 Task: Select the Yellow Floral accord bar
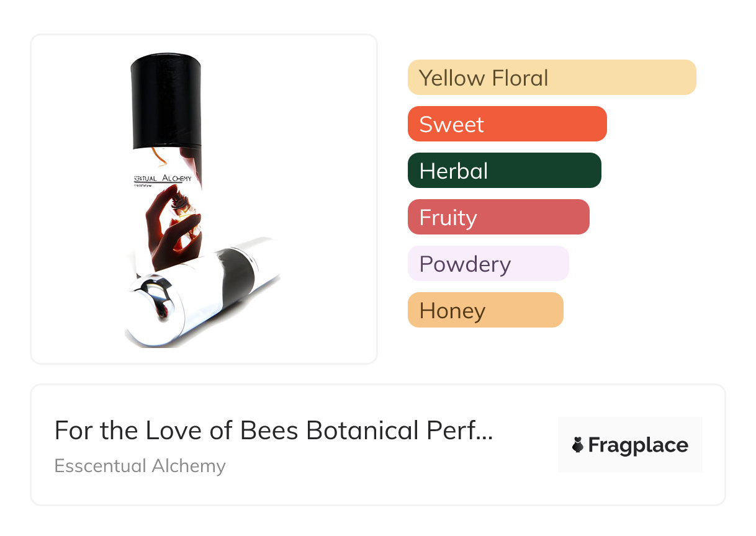[x=551, y=78]
